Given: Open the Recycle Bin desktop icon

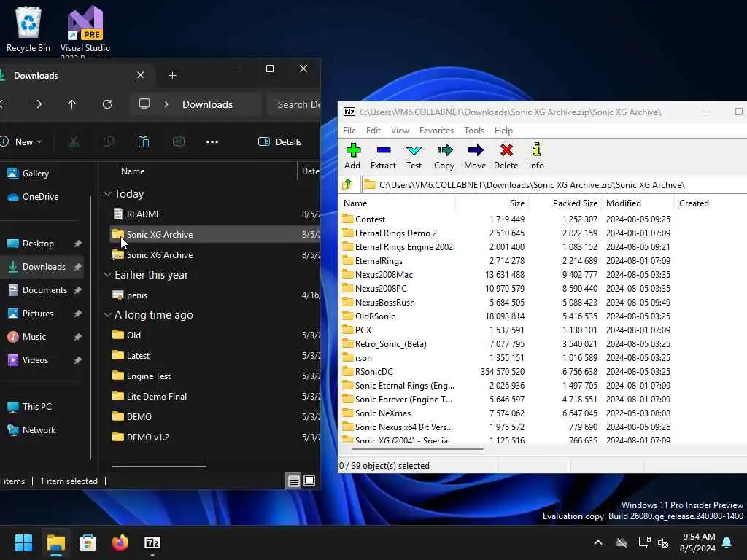Looking at the screenshot, I should (28, 29).
